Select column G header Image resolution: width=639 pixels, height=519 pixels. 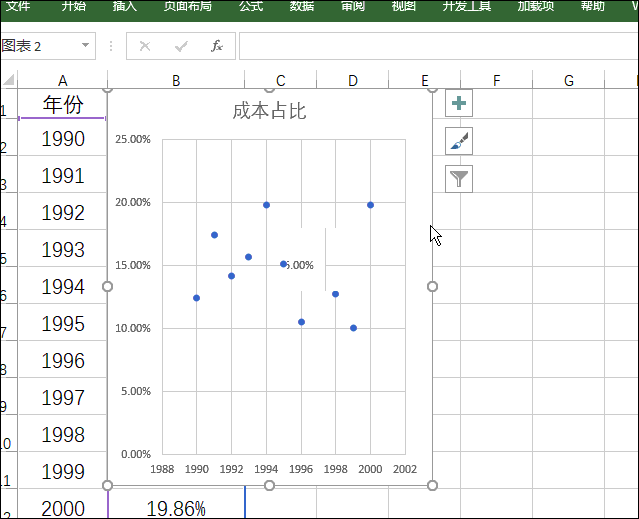[568, 80]
